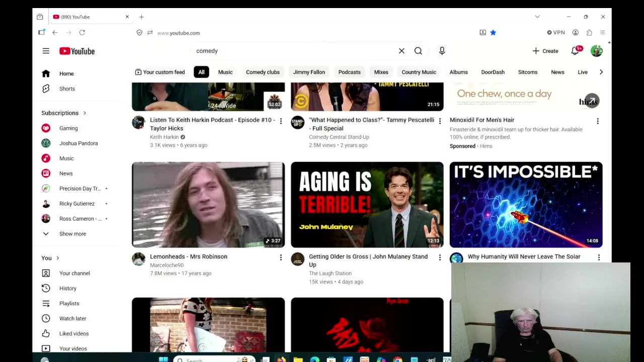Screen dimensions: 644x362
Task: Open the Windows Start menu
Action: 163,359
